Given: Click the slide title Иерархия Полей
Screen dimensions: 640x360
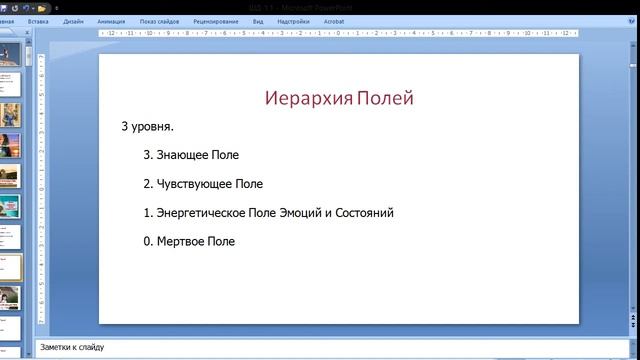Looking at the screenshot, I should pyautogui.click(x=339, y=98).
